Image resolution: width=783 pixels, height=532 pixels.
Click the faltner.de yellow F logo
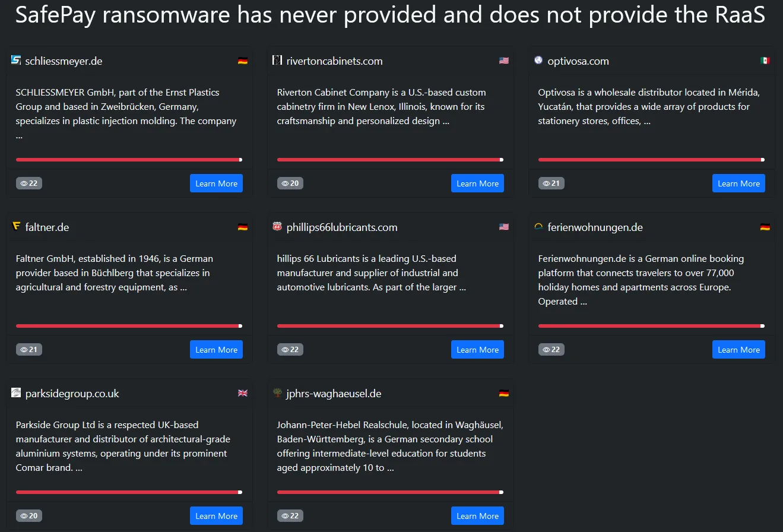(x=16, y=226)
